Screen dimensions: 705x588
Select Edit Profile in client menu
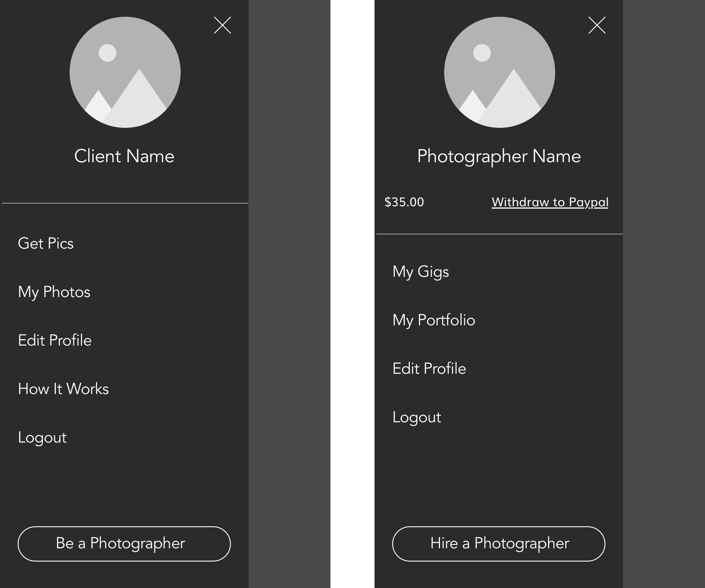click(55, 340)
